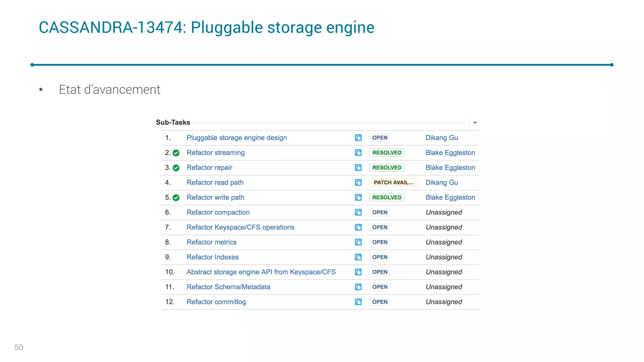Click sub-task icon in Refactor metrics row
Viewport: 644px width, 362px height.
358,242
